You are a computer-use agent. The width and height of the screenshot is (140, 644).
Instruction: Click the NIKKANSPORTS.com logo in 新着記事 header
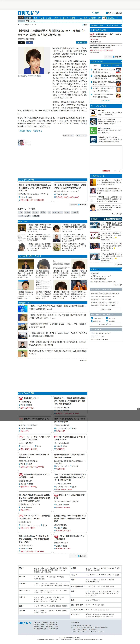coord(113,219)
